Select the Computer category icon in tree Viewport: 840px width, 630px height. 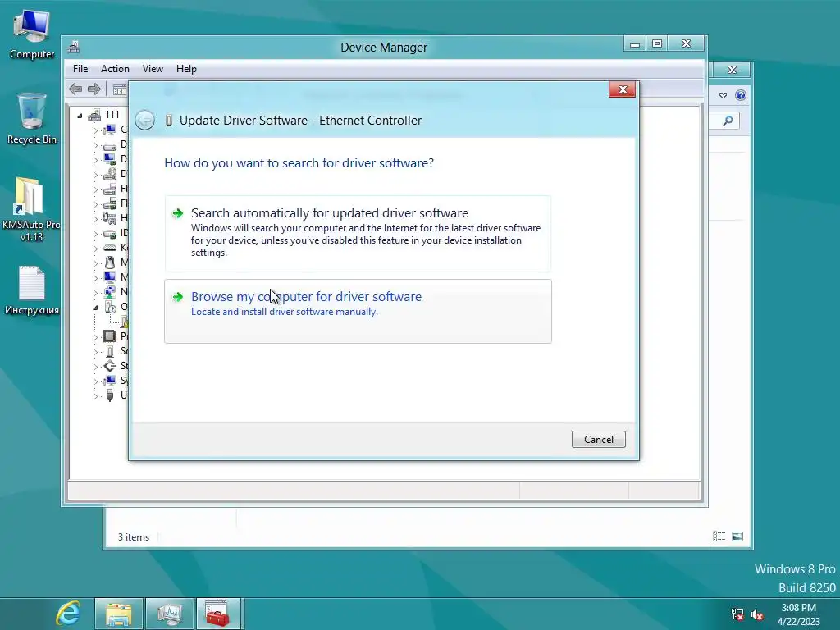pos(110,130)
